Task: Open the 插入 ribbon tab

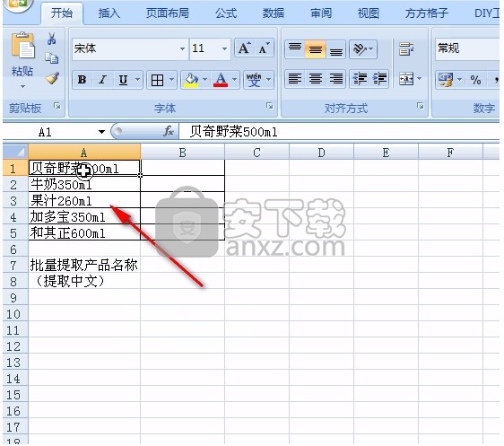Action: click(109, 13)
